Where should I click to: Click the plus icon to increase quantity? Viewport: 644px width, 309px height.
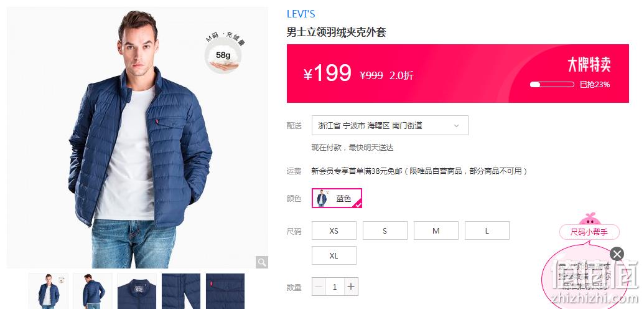tap(351, 287)
